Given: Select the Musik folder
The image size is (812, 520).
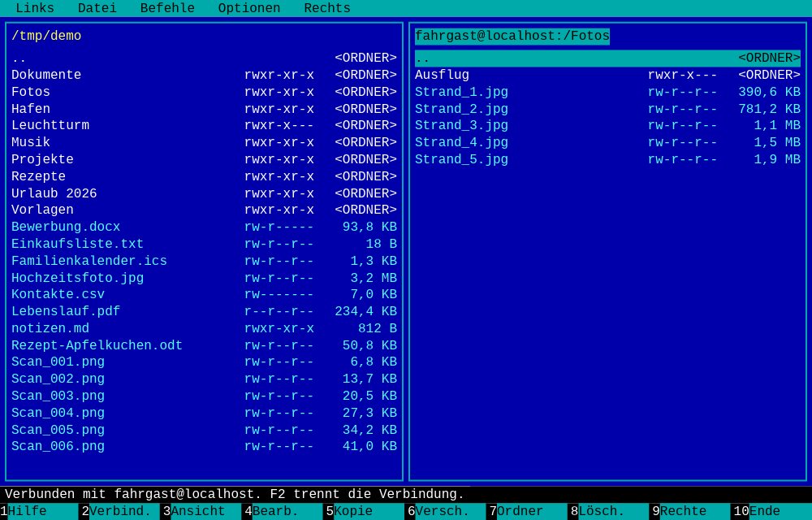Looking at the screenshot, I should (x=204, y=142).
